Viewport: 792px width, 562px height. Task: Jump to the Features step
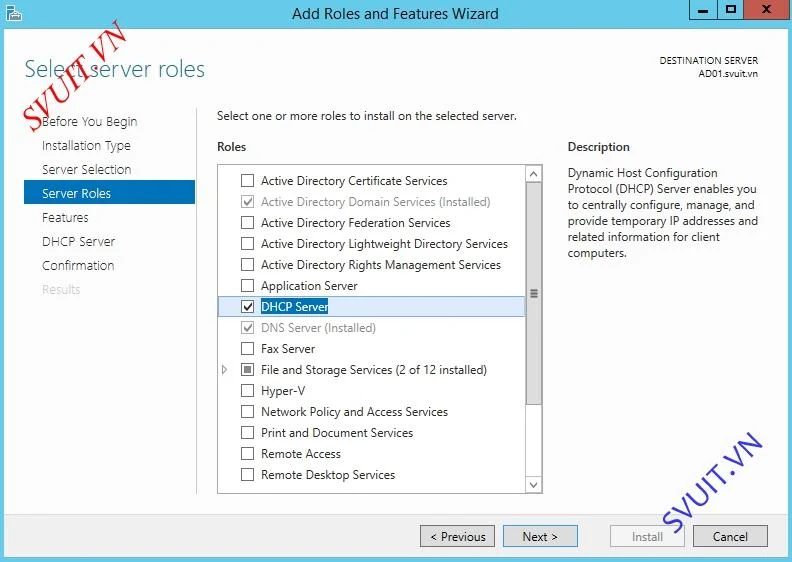tap(65, 217)
